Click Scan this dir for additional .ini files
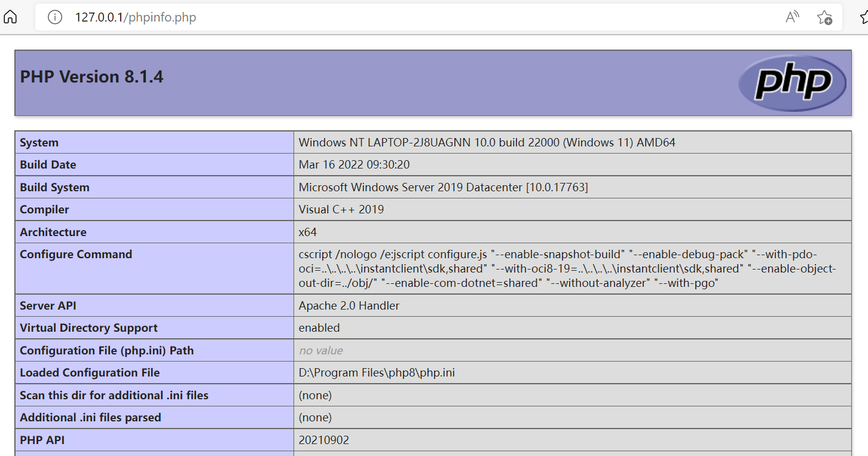868x456 pixels. (x=114, y=395)
